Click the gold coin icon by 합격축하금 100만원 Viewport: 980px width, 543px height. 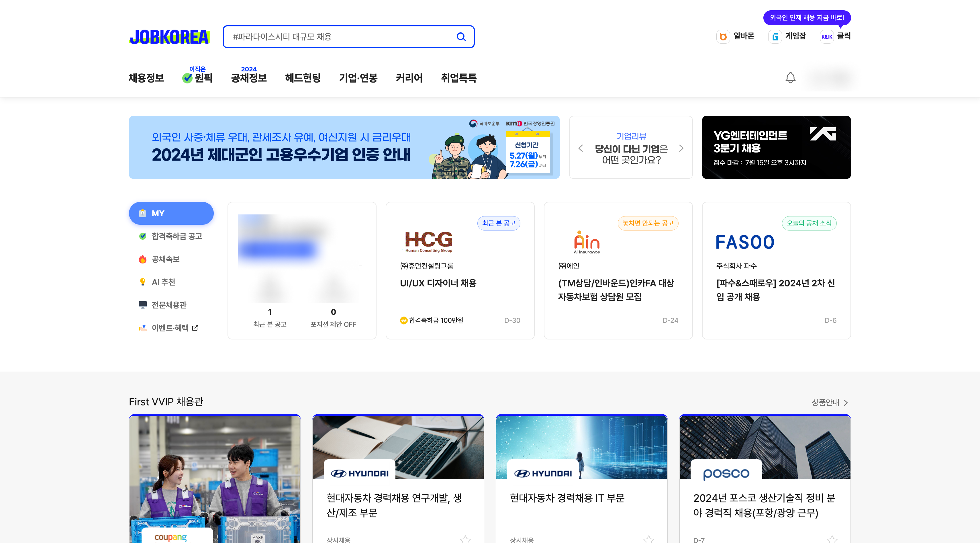click(404, 321)
